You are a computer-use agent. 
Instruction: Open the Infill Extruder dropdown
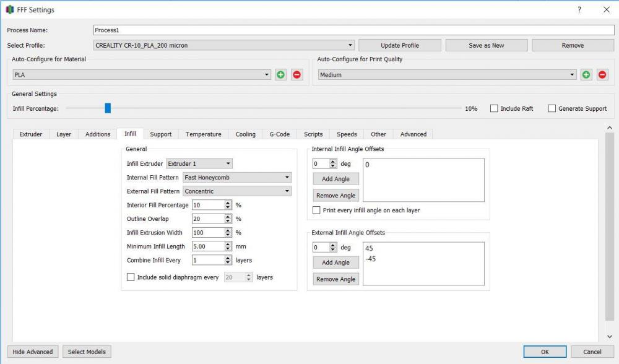click(199, 164)
